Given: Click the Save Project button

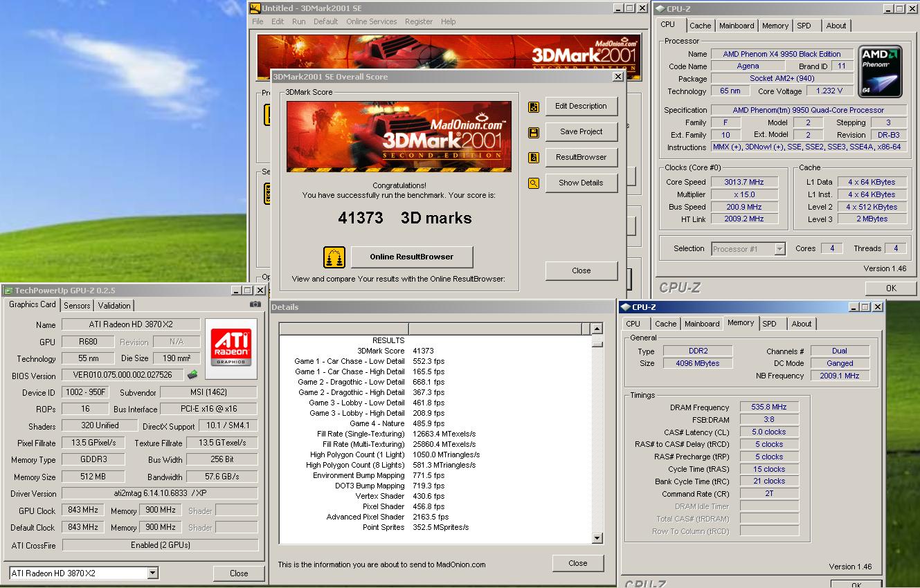Looking at the screenshot, I should (x=581, y=132).
